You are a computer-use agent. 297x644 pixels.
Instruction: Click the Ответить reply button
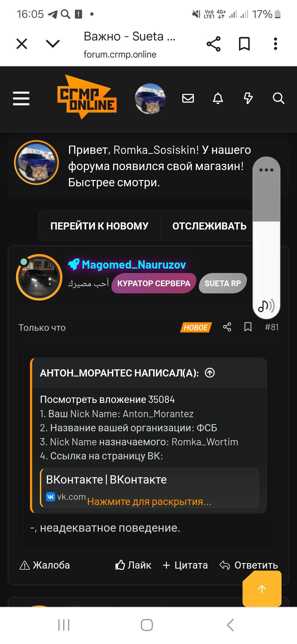coord(249,565)
